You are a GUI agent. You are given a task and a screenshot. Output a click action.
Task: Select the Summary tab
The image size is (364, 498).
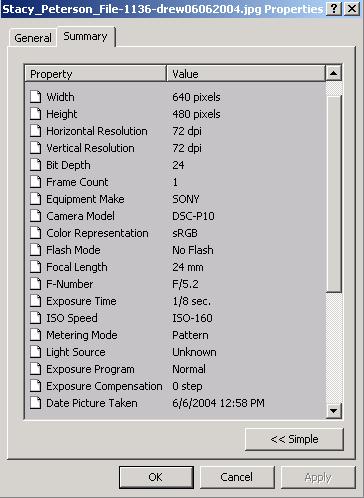(x=86, y=36)
